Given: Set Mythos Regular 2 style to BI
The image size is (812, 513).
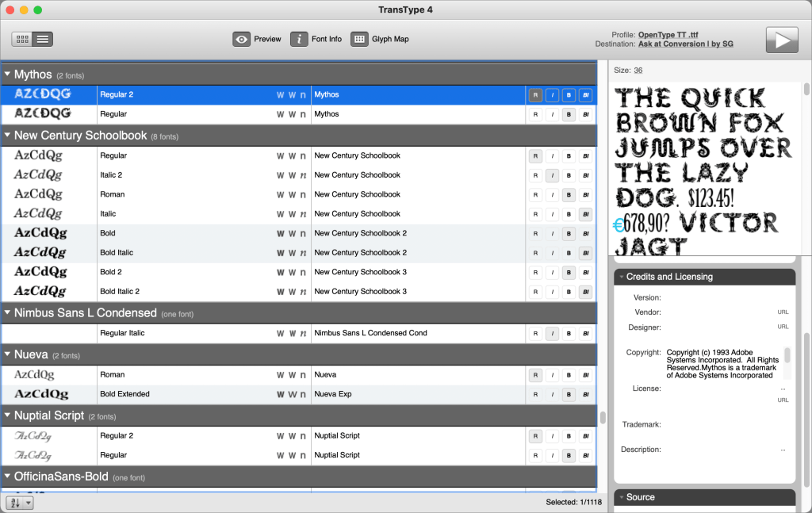Looking at the screenshot, I should [x=586, y=94].
